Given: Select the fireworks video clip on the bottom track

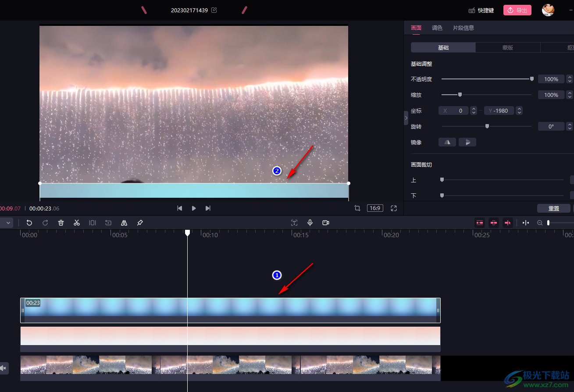Looking at the screenshot, I should [230, 368].
